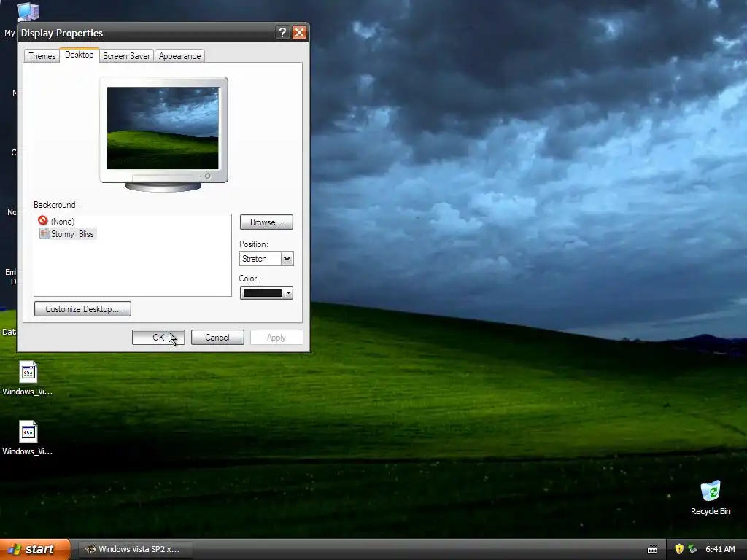Click the safely remove hardware tray icon

693,549
